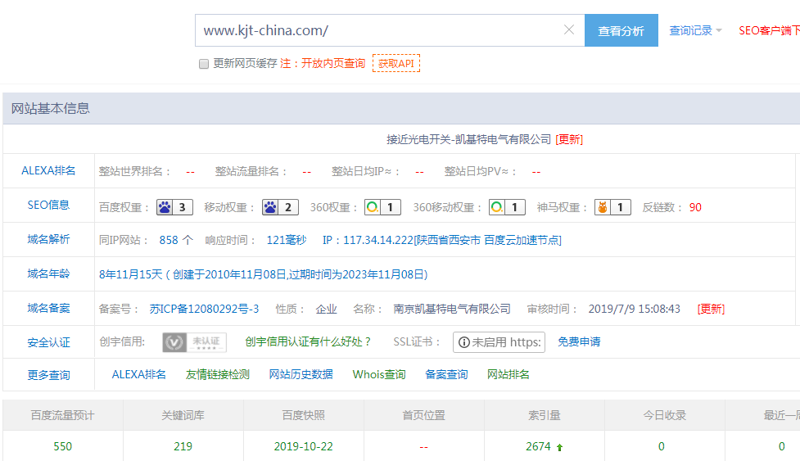Click the 查看分析 button

point(621,31)
